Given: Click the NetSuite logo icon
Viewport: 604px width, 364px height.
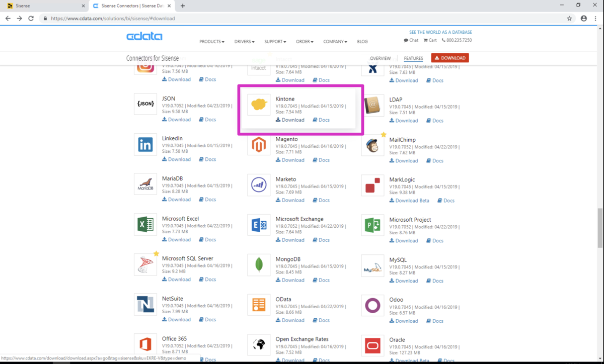Looking at the screenshot, I should click(x=145, y=305).
